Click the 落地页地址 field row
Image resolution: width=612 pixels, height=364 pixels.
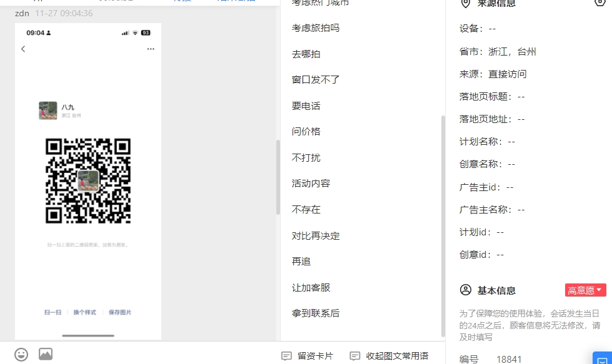tap(492, 119)
